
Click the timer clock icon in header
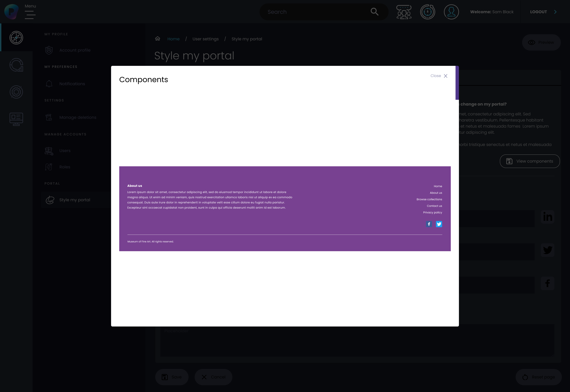(427, 12)
